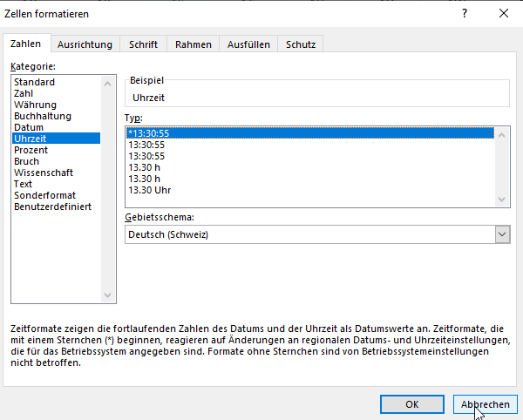Select the *13:30:55 time type
Screen dimensions: 523x420
click(310, 133)
